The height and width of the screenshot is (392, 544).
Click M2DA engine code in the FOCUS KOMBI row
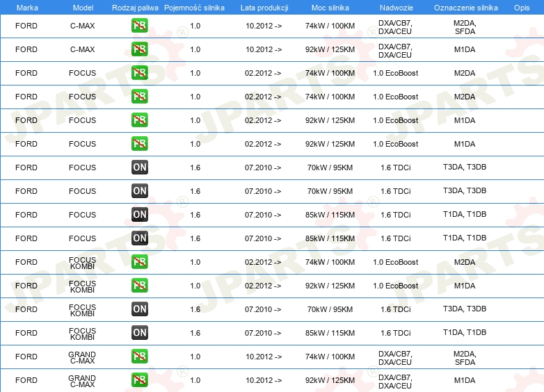coord(465,262)
